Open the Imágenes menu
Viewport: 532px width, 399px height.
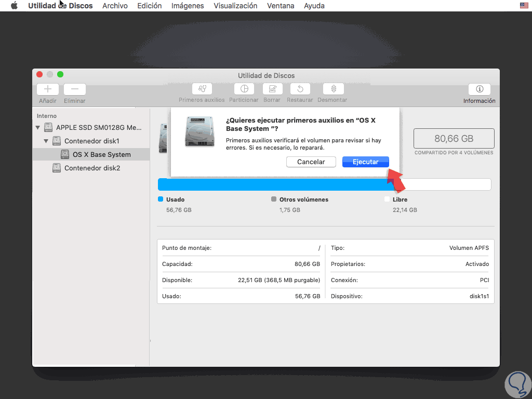point(188,6)
